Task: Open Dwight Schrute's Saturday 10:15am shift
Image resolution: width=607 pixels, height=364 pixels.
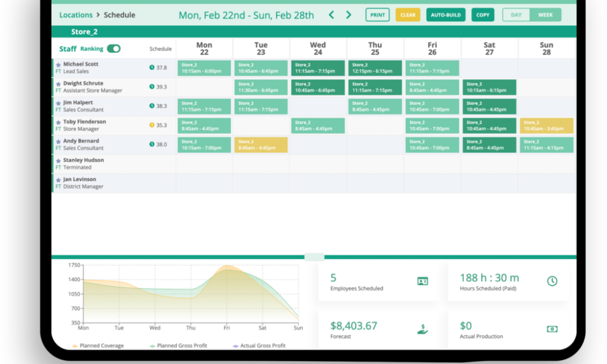Action: [x=489, y=87]
